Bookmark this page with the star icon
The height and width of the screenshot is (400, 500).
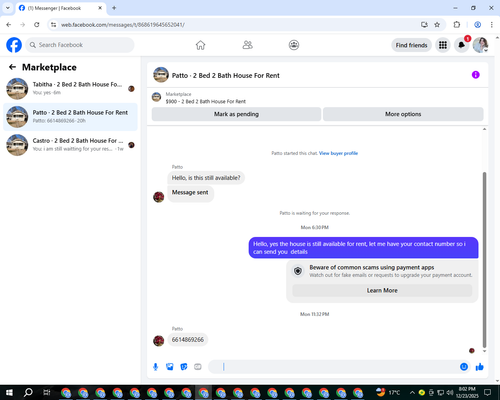point(437,25)
